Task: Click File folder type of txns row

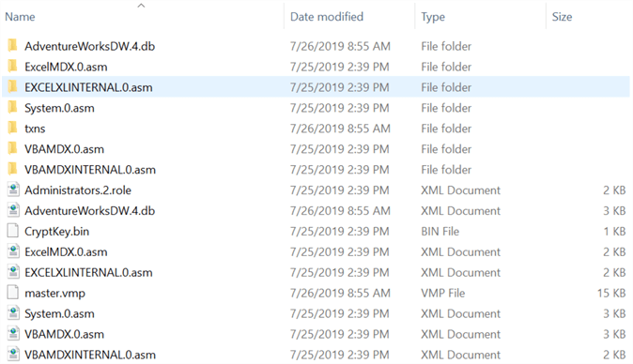Action: [446, 129]
